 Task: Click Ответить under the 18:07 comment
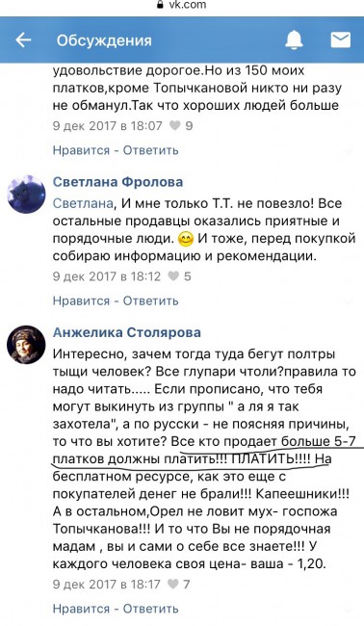[x=150, y=150]
